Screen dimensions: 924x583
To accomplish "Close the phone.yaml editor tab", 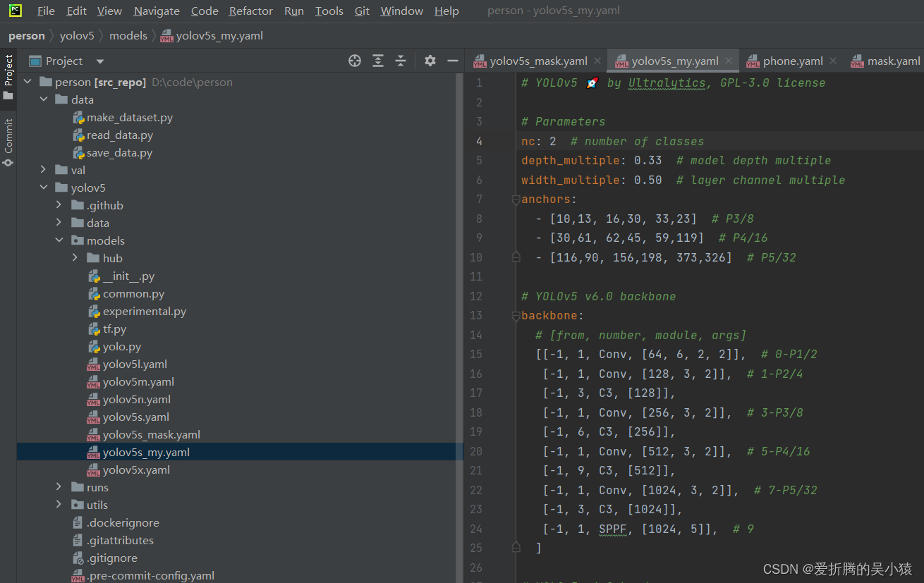I will coord(833,61).
